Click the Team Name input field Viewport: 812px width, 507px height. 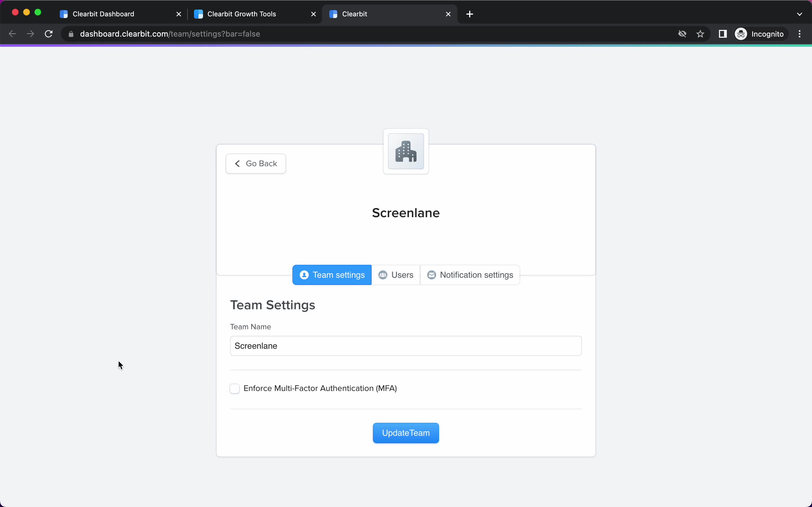(x=406, y=346)
